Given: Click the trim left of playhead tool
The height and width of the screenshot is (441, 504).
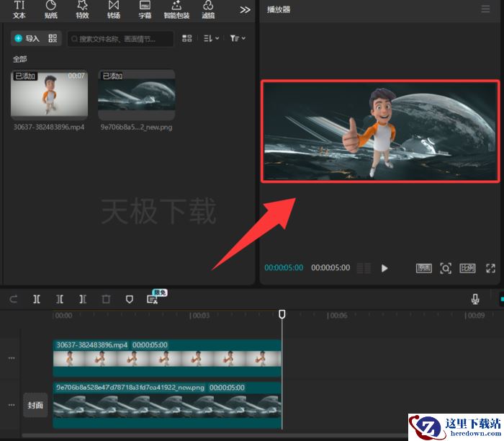Looking at the screenshot, I should pyautogui.click(x=60, y=300).
